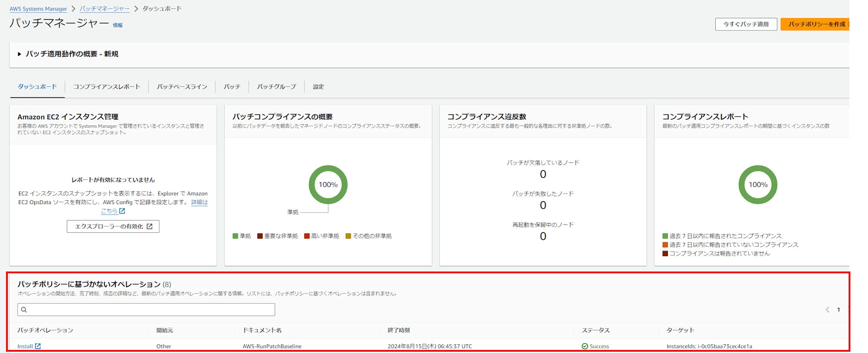Expand パッチ適用動作の概要 - 新規 section
This screenshot has height=353, width=868.
coord(68,54)
